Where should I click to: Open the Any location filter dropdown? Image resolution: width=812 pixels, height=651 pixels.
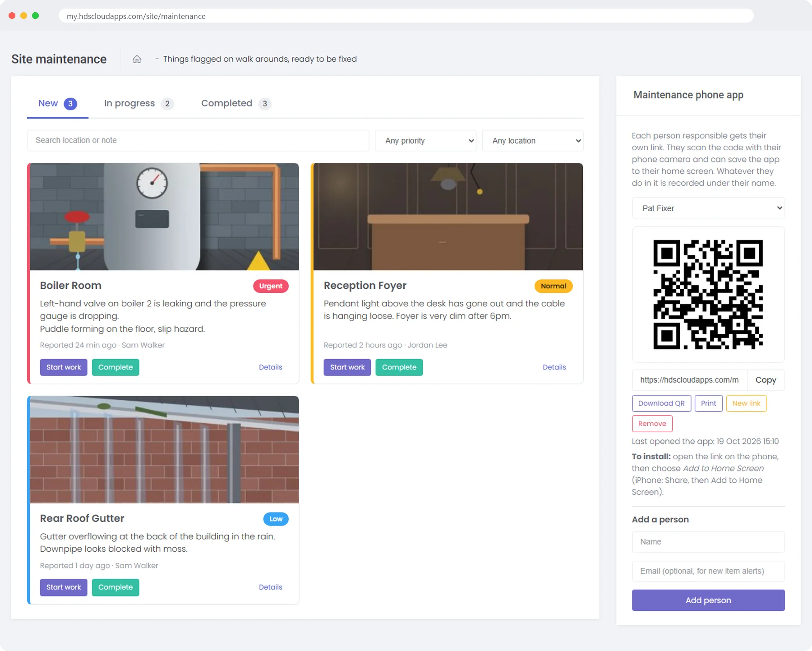533,141
